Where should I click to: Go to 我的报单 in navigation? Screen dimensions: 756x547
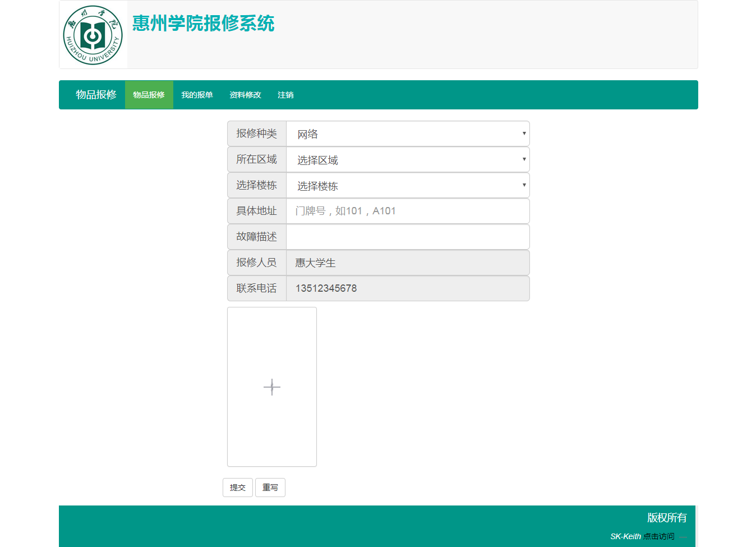pyautogui.click(x=197, y=95)
